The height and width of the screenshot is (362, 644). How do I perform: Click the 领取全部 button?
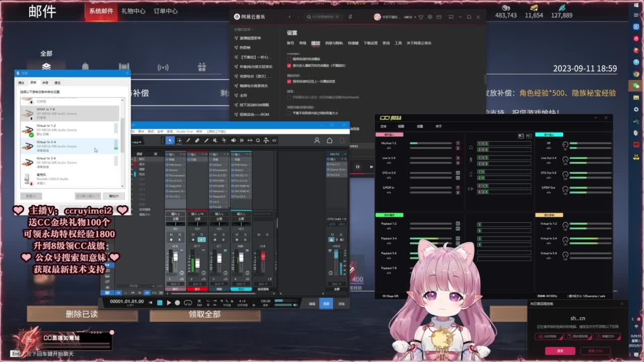pos(205,314)
